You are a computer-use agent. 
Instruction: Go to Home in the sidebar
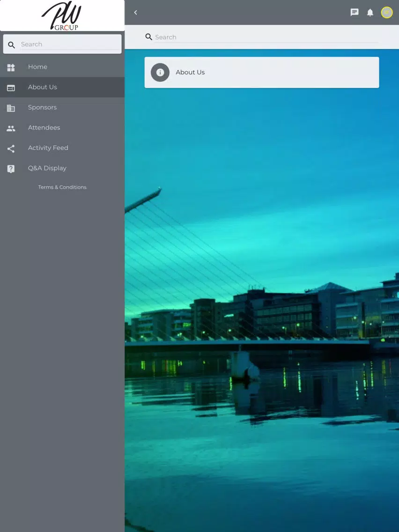[x=62, y=67]
